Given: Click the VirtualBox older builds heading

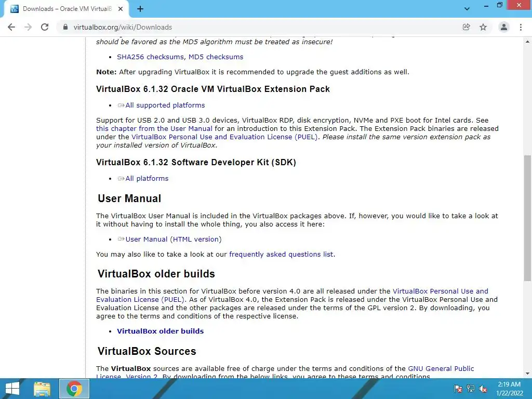Looking at the screenshot, I should pyautogui.click(x=156, y=274).
